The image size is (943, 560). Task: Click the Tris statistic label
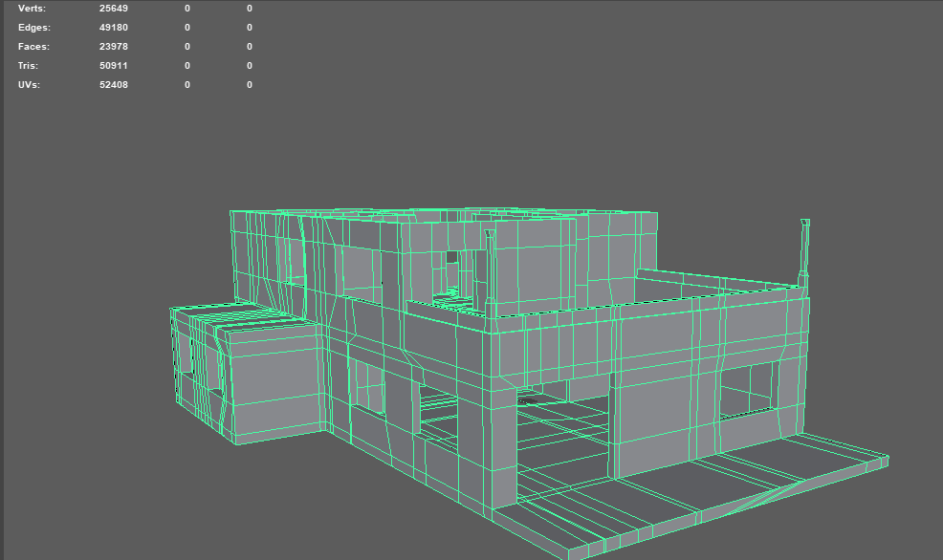pyautogui.click(x=28, y=65)
